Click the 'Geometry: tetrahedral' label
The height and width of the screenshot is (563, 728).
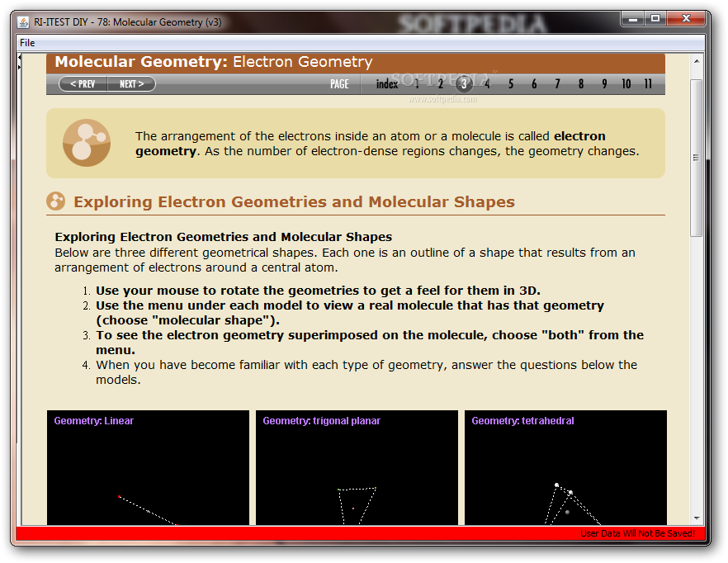pyautogui.click(x=522, y=421)
